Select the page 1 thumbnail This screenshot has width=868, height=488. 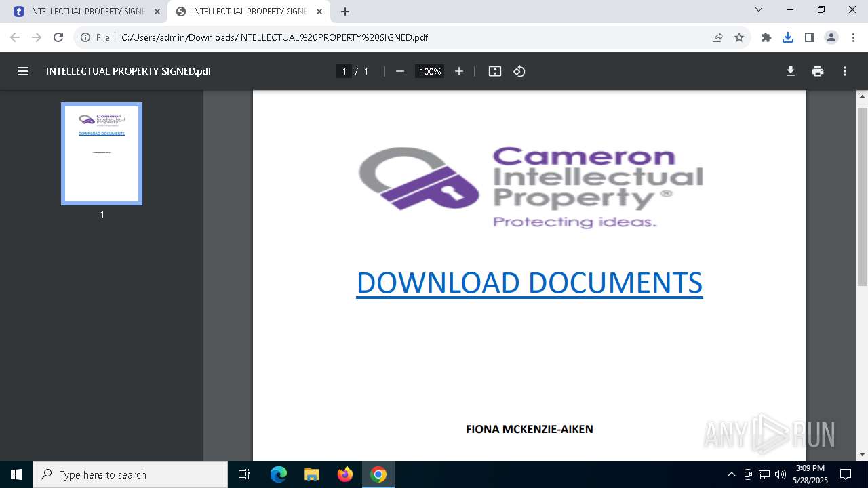(102, 154)
